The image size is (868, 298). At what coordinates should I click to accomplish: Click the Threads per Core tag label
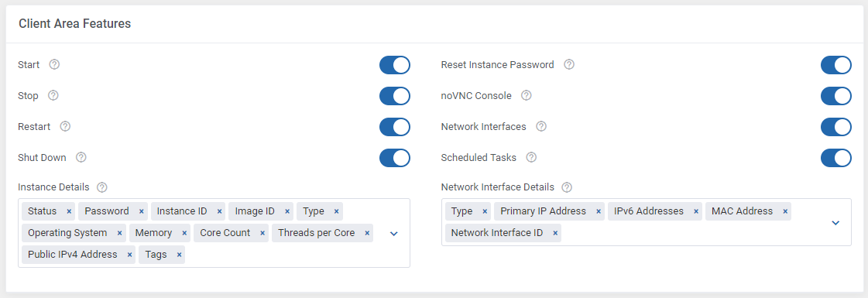(316, 233)
